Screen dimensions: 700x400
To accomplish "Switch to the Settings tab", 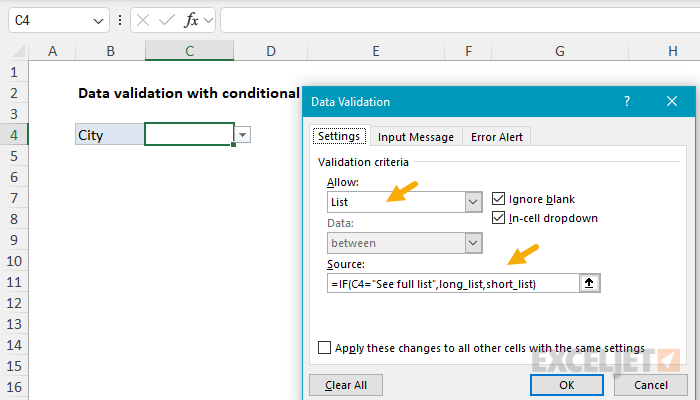I will click(x=339, y=136).
